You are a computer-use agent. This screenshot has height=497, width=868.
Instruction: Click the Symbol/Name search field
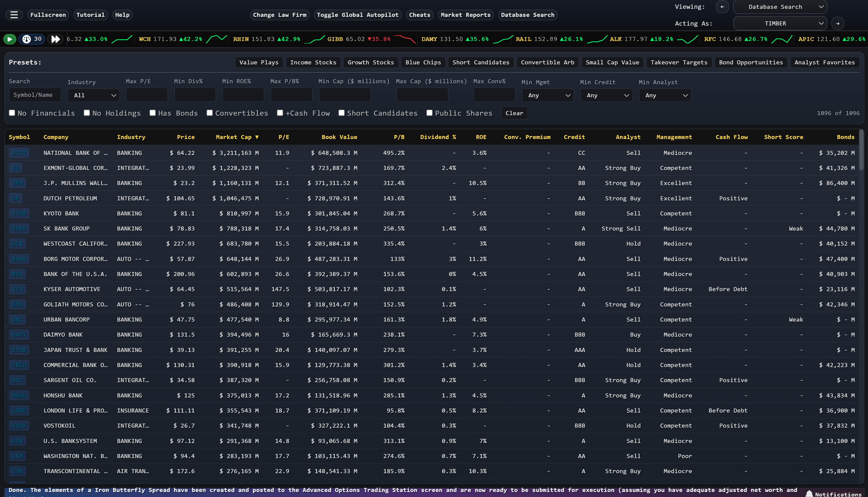point(35,95)
